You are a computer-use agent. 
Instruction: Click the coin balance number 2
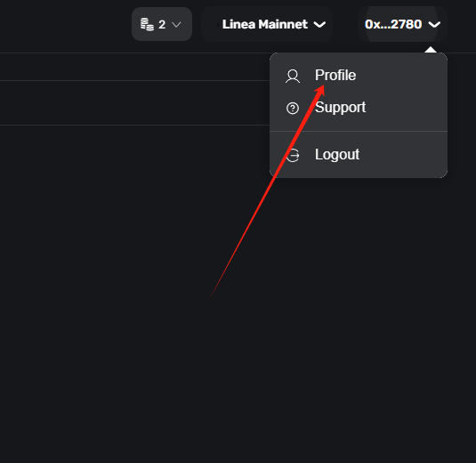coord(162,25)
